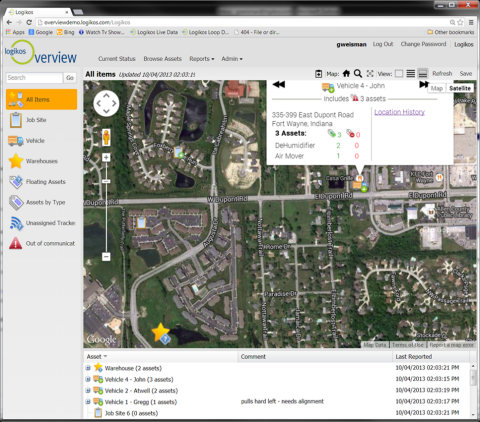480x422 pixels.
Task: Expand Vehicle 2 - Atwell row
Action: click(x=88, y=390)
